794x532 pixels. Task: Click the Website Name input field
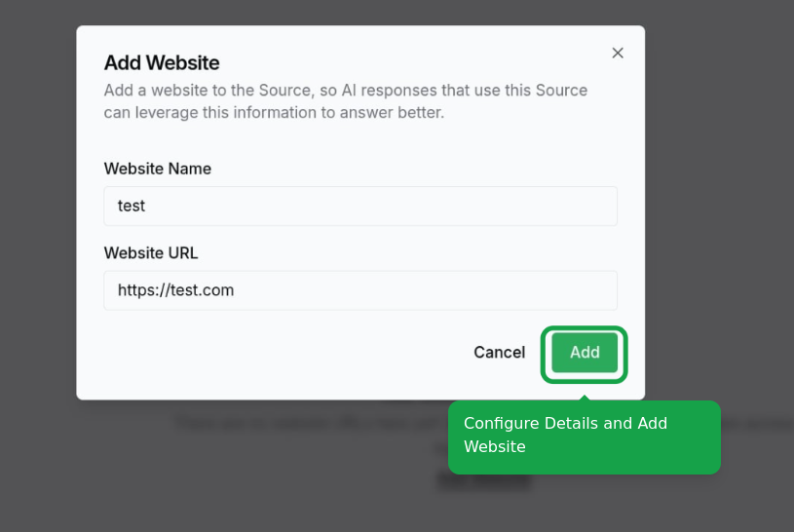[x=360, y=207]
